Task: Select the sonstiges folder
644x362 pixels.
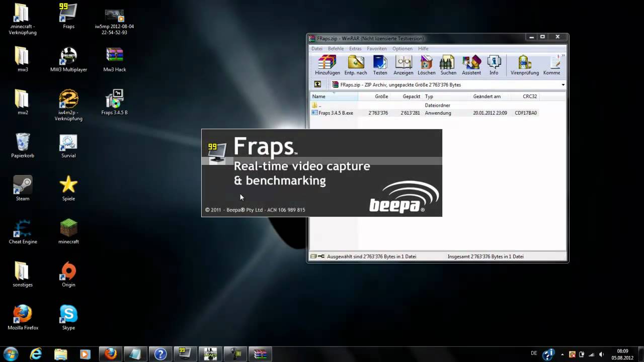Action: (23, 275)
